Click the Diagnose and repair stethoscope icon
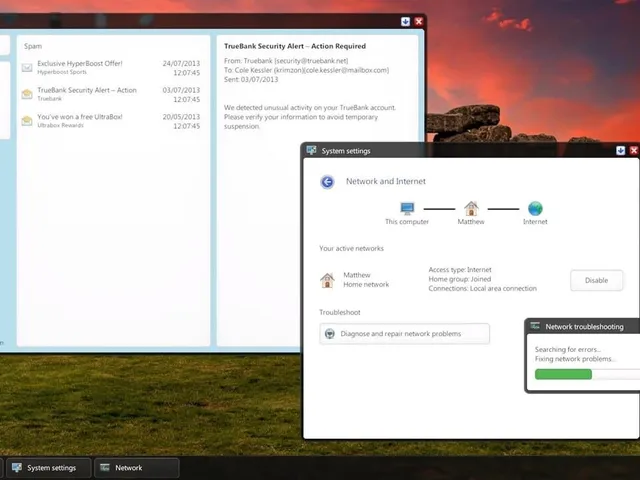Screen dimensions: 640x480 (330, 333)
